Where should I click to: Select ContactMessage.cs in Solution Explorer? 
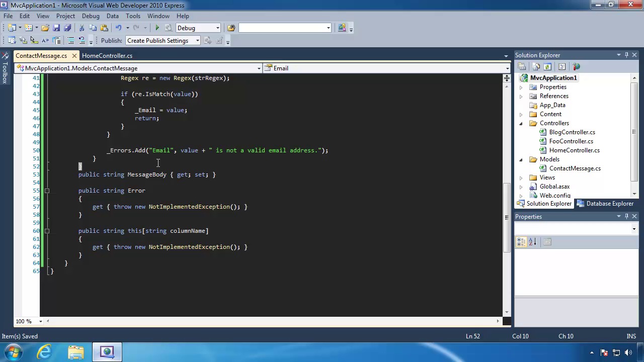tap(575, 168)
